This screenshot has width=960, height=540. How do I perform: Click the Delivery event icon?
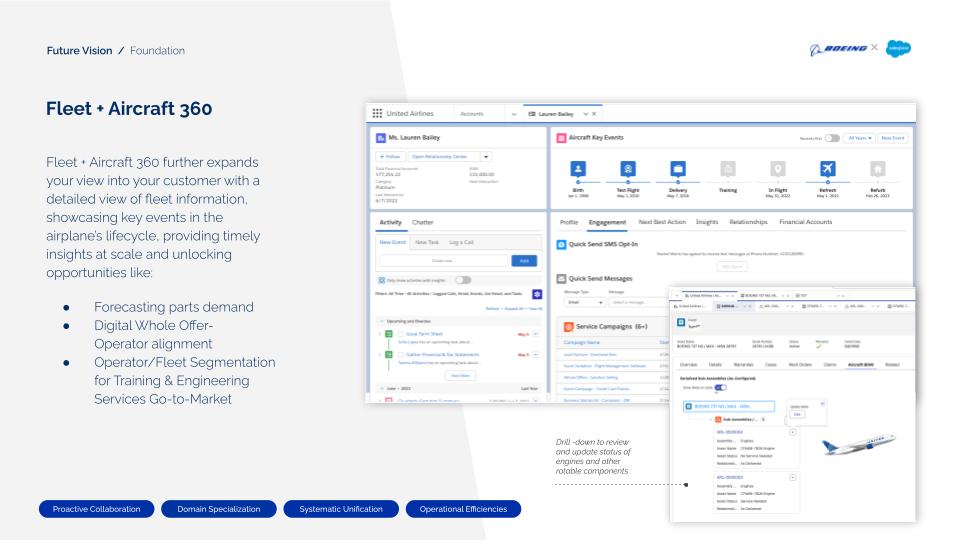[678, 169]
